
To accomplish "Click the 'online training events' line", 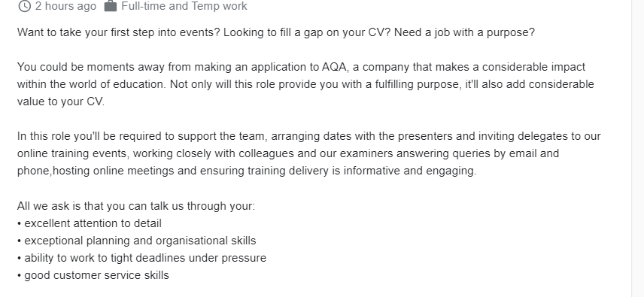I will click(x=288, y=153).
